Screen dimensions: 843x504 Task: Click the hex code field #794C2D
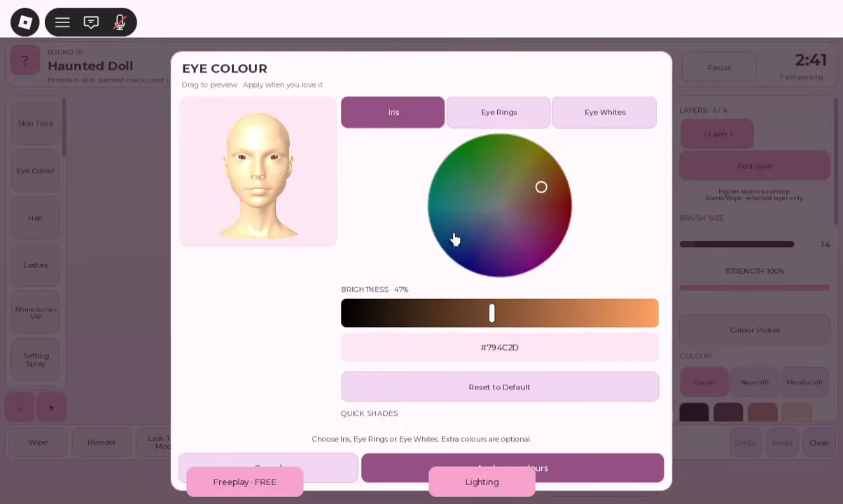click(x=499, y=347)
